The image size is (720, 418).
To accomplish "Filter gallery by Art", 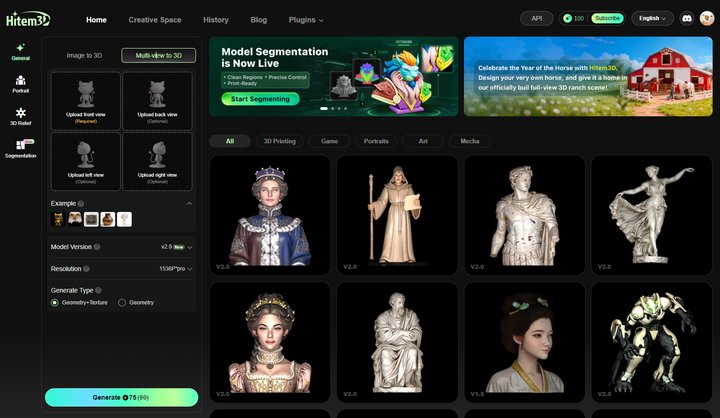I will 423,141.
